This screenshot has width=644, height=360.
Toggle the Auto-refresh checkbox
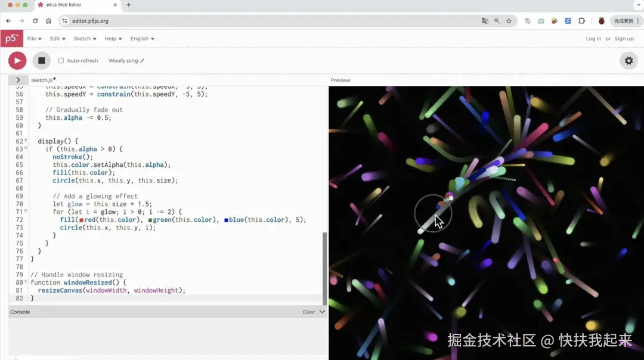[61, 61]
